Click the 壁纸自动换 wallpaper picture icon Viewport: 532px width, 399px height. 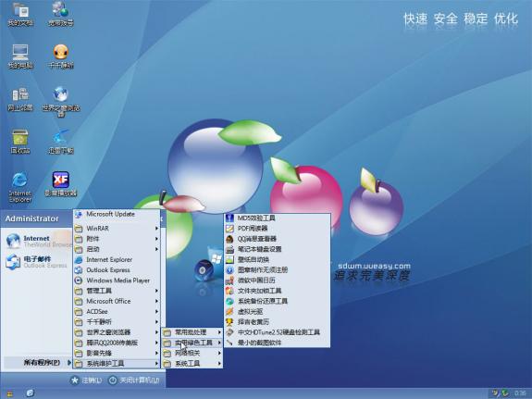tap(229, 259)
